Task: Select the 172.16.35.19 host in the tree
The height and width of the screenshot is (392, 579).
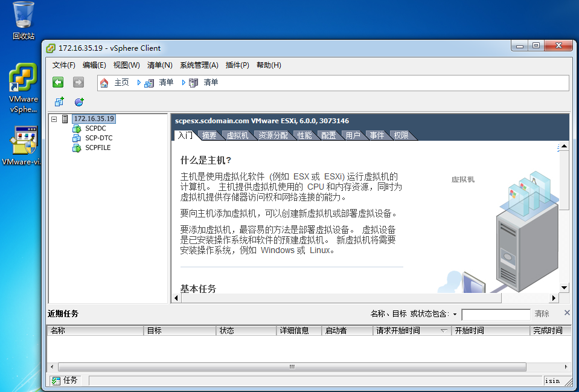Action: (94, 118)
